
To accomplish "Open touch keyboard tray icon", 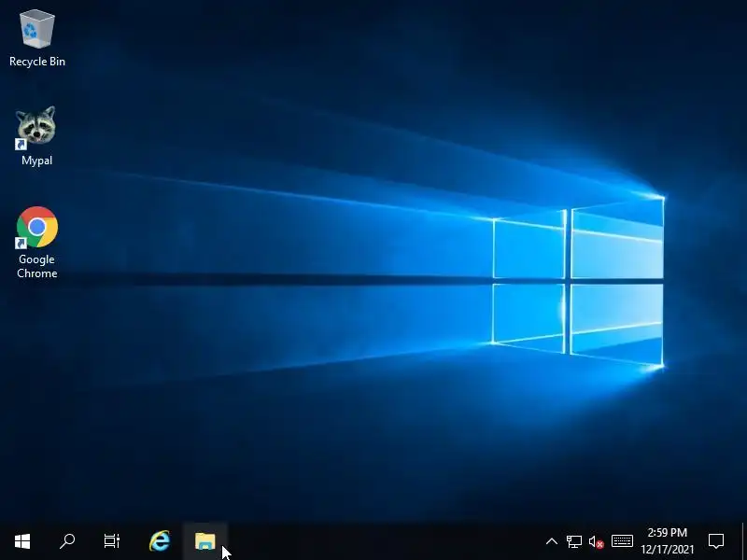I will [x=622, y=541].
